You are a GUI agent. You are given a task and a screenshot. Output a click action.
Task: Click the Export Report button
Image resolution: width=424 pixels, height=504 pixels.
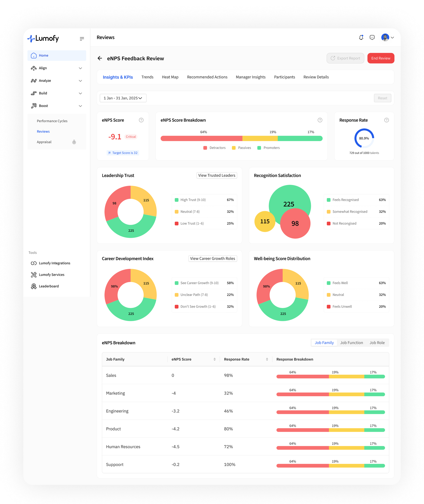[x=345, y=58]
